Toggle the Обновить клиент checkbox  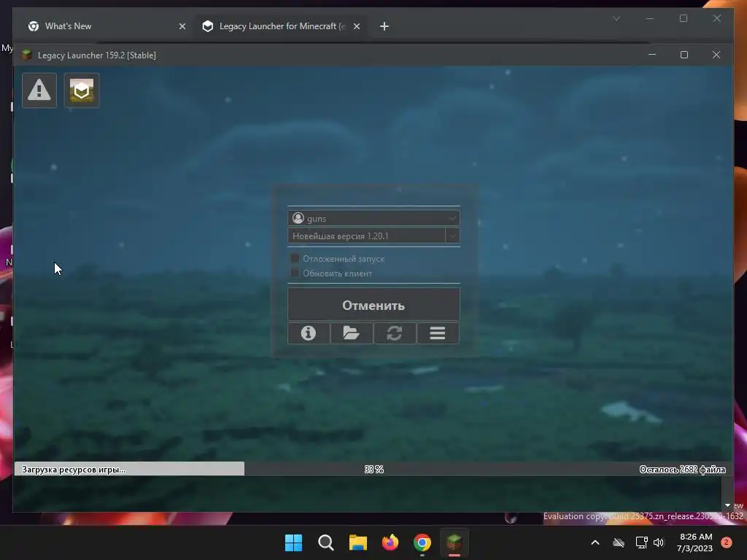pos(295,273)
